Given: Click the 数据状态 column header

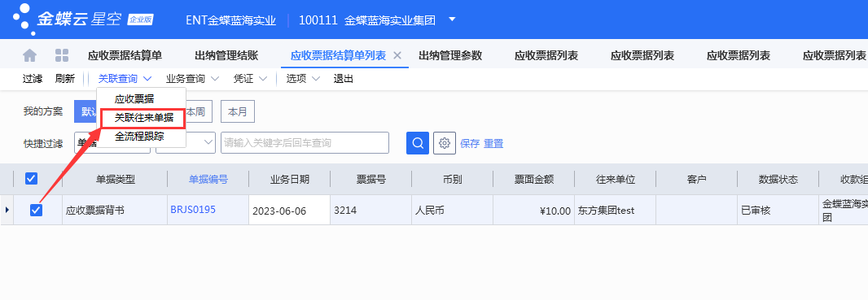Looking at the screenshot, I should (x=778, y=179).
